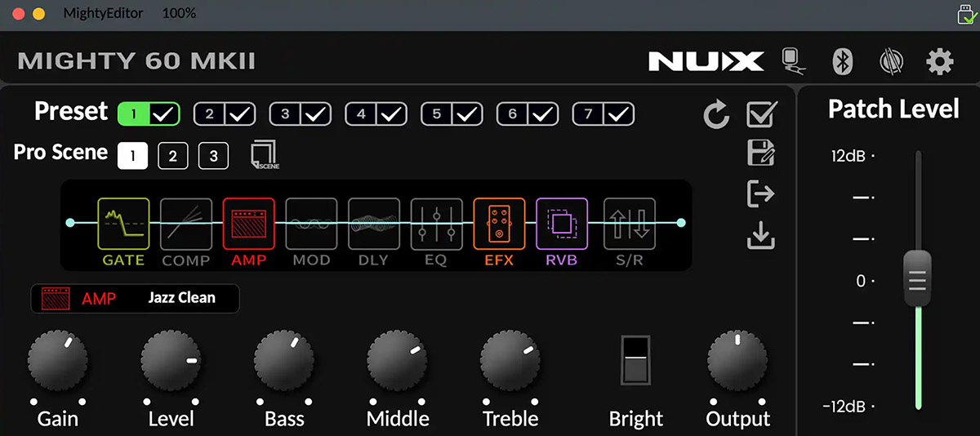Click the Patch Level slider handle
This screenshot has height=436, width=980.
click(917, 279)
